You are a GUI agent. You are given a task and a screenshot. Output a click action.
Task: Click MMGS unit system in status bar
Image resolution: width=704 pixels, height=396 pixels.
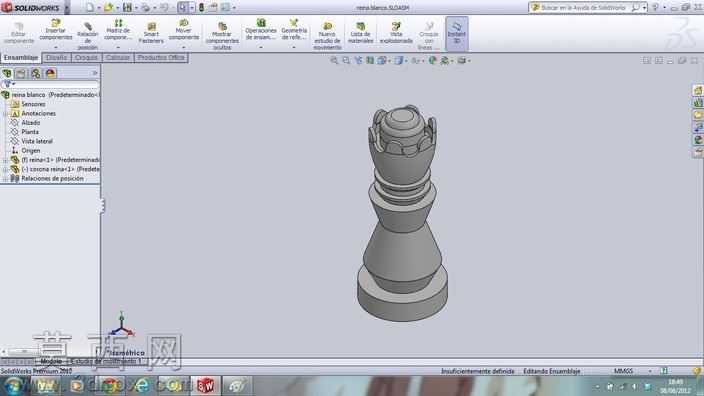(x=623, y=371)
